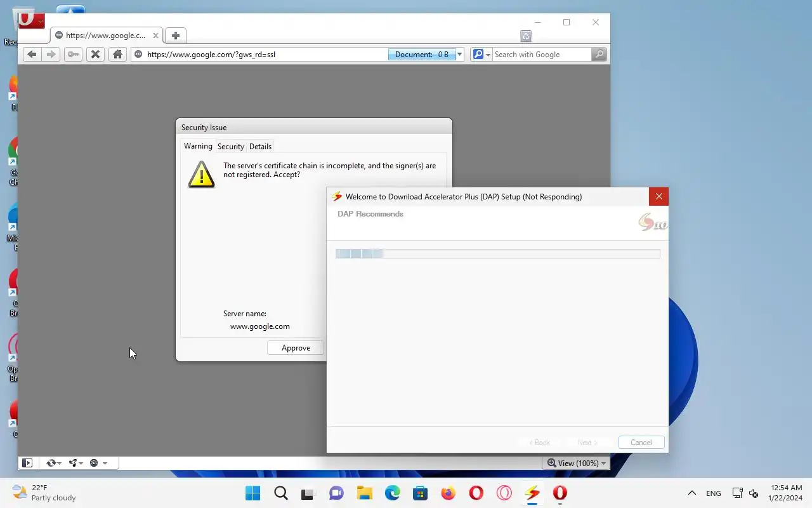
Task: Open Opera Link sync icon in status bar
Action: [51, 463]
